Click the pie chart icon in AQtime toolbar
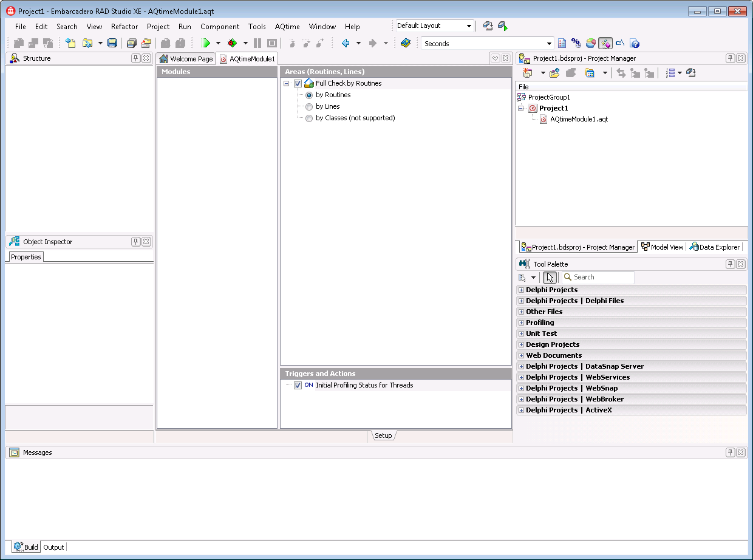Viewport: 753px width, 560px height. [x=591, y=43]
